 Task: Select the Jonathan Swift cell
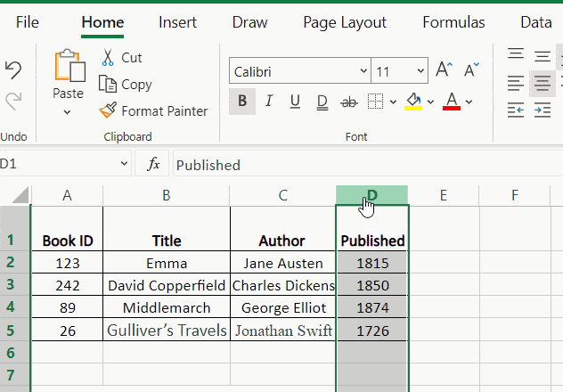coord(283,330)
